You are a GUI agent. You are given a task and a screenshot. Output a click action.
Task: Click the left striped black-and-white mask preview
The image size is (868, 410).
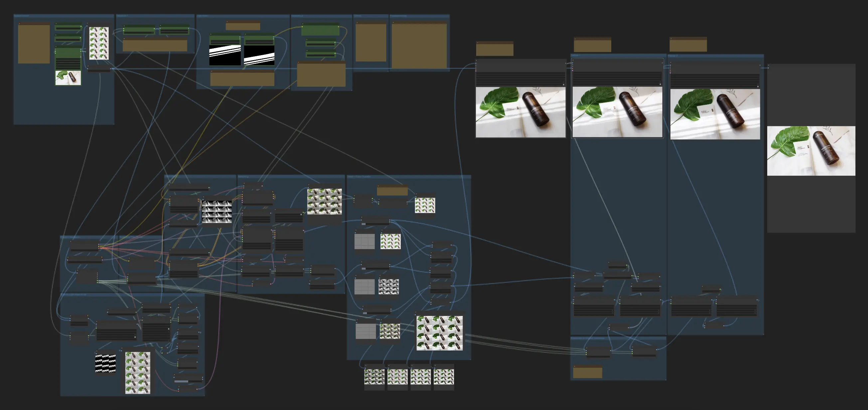[x=225, y=55]
